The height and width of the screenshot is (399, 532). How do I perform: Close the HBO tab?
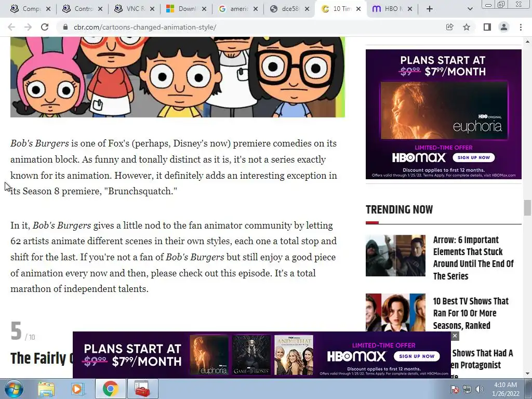(410, 9)
